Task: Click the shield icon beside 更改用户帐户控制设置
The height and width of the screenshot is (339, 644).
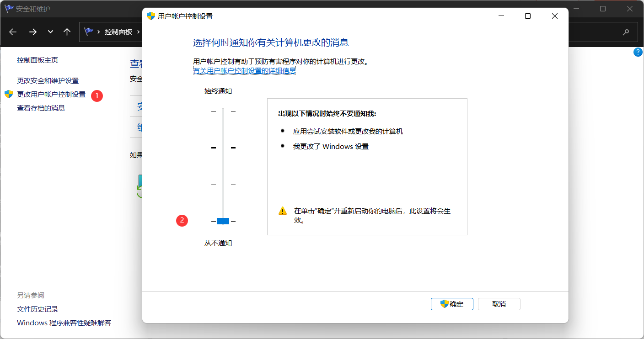Action: [9, 94]
